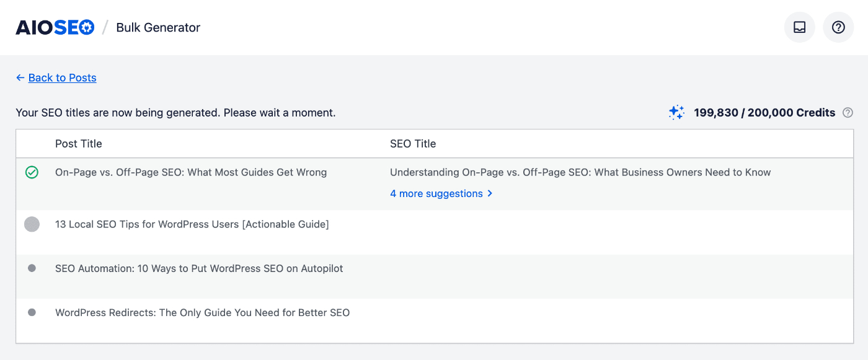This screenshot has height=360, width=868.
Task: Open the Back to Posts link
Action: pyautogui.click(x=62, y=77)
